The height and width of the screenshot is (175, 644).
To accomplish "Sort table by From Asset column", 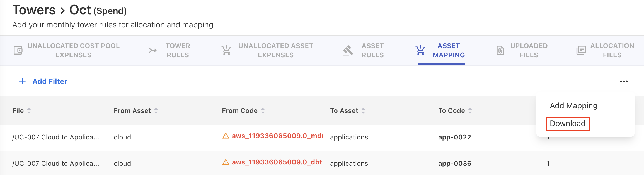I will (x=156, y=111).
